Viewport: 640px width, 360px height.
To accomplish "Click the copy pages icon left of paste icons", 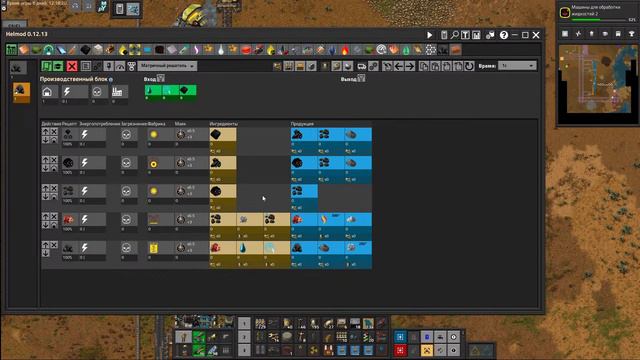I will [424, 66].
